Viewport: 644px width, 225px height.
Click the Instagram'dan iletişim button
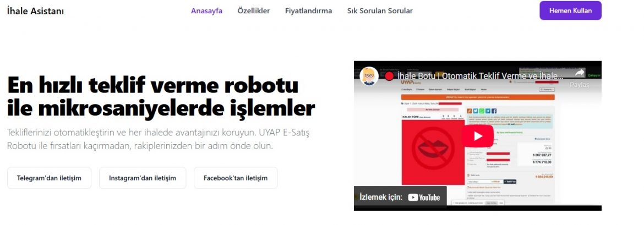coord(143,178)
